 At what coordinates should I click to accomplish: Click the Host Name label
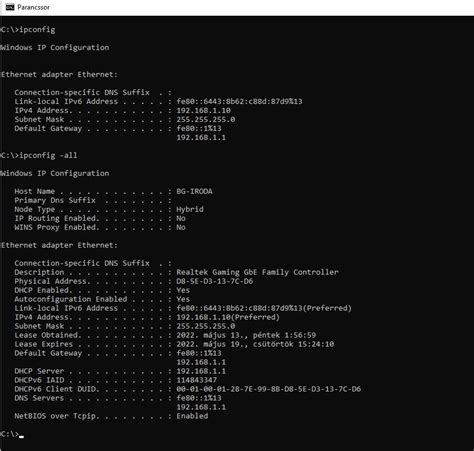(35, 191)
